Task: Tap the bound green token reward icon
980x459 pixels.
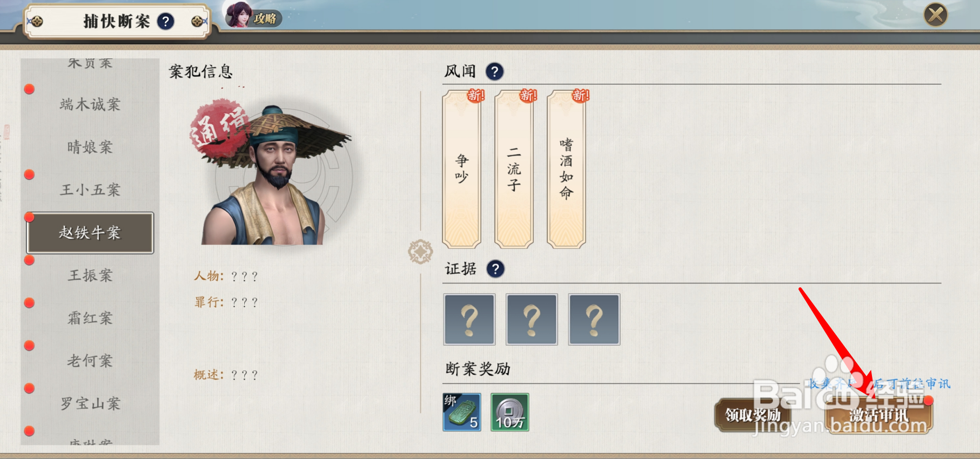Action: 462,412
